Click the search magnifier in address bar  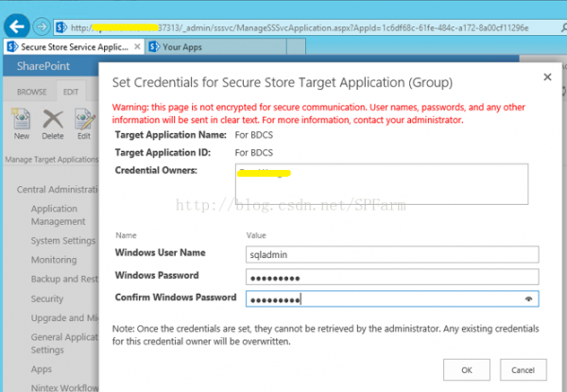[x=563, y=27]
